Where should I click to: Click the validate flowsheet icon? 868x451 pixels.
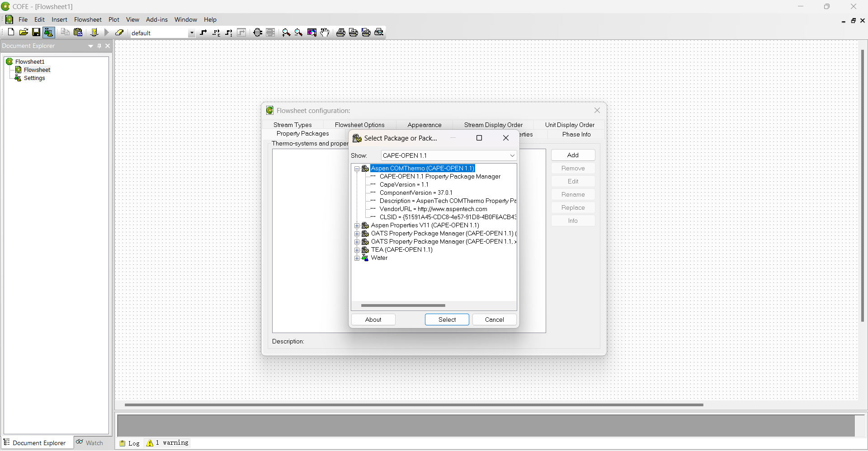(x=94, y=33)
